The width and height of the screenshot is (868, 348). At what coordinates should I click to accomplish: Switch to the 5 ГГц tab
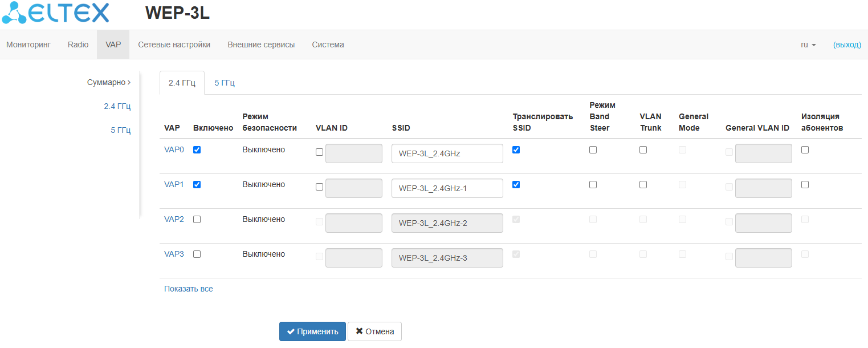pos(225,83)
